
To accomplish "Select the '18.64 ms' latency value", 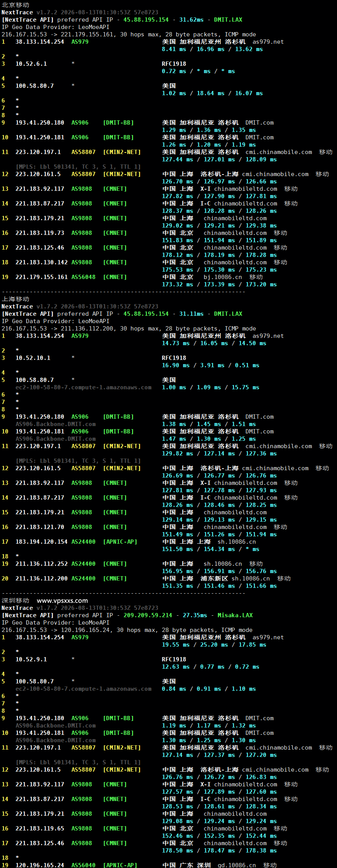I will [x=211, y=93].
